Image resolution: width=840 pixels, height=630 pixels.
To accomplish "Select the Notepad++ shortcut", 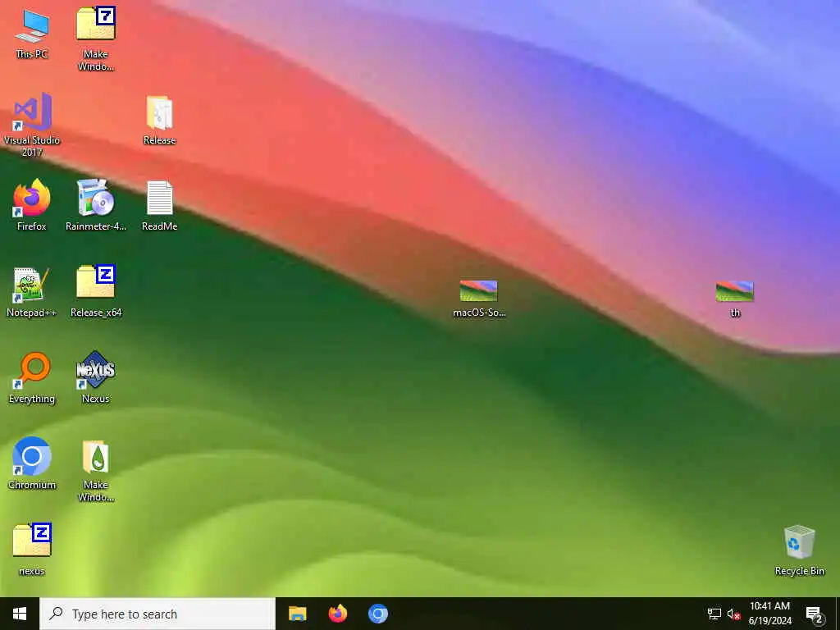I will pos(32,292).
